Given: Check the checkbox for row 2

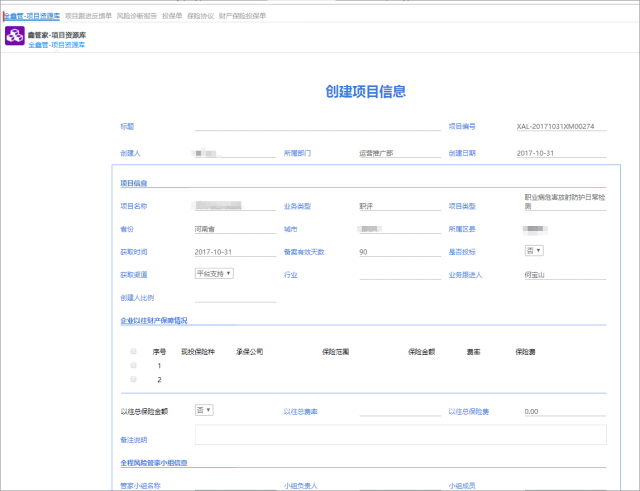Looking at the screenshot, I should pos(133,379).
